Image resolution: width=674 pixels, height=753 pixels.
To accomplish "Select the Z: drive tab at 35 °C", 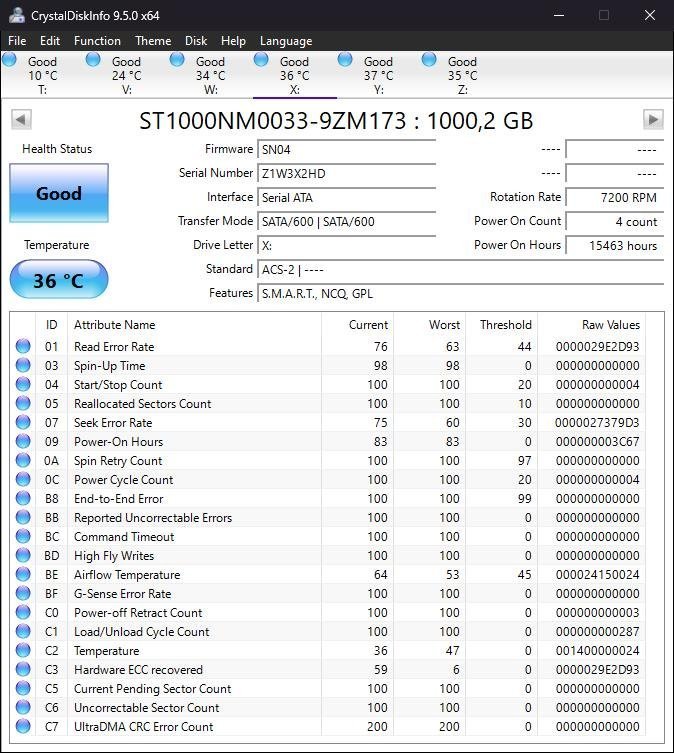I will 462,76.
